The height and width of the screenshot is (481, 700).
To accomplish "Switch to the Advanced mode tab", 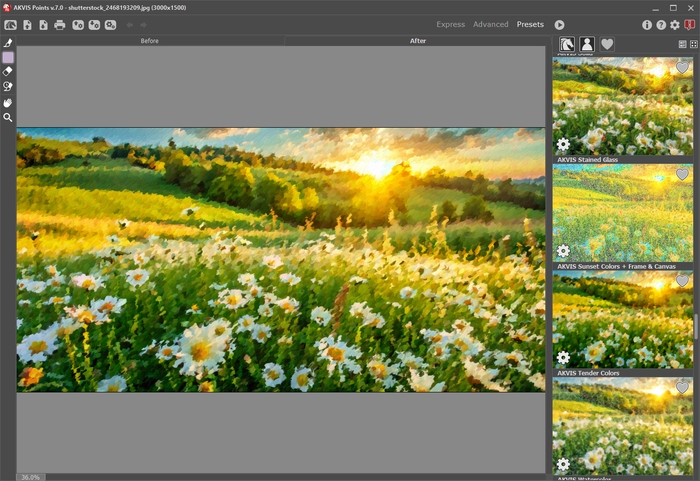I will [491, 25].
